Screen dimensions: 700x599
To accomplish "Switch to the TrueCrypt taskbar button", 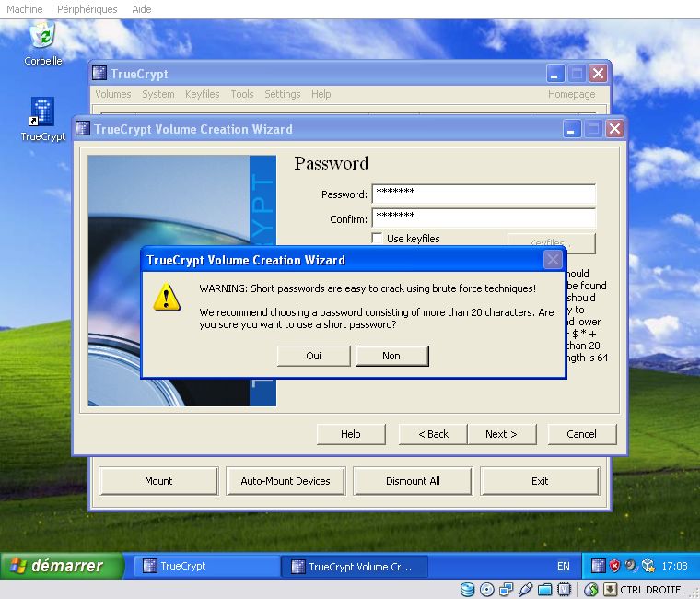I will 206,566.
